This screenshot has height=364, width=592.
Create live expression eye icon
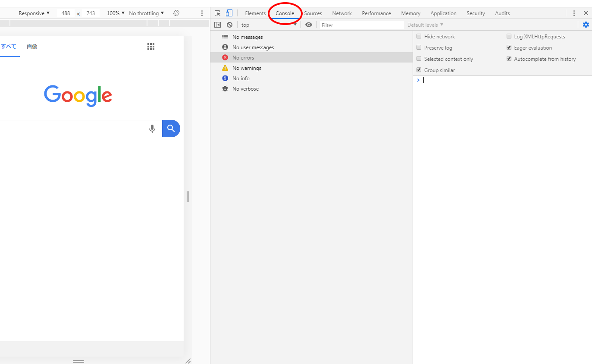tap(309, 25)
